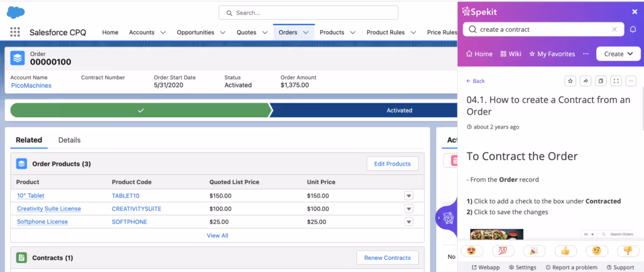Image resolution: width=644 pixels, height=272 pixels.
Task: Open the 10" Tablet product link
Action: coord(31,196)
